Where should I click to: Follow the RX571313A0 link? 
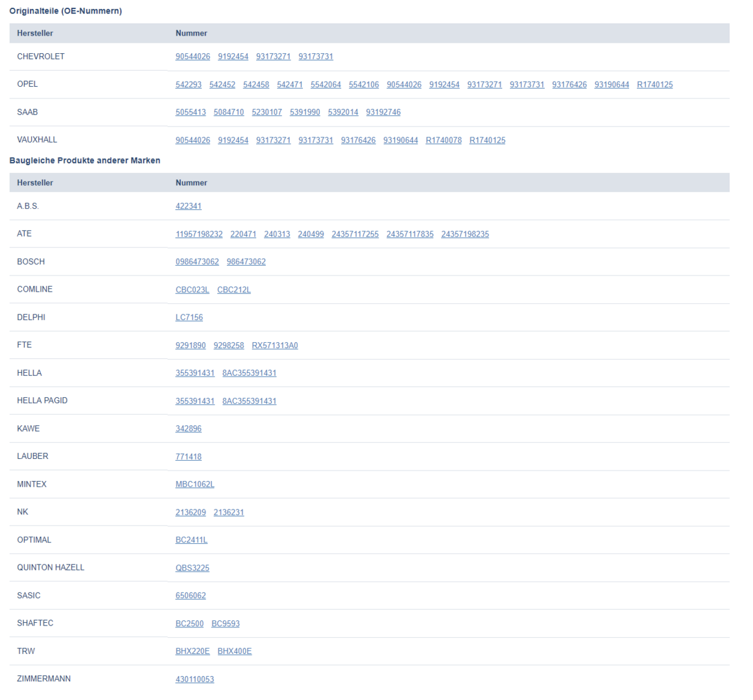point(275,345)
